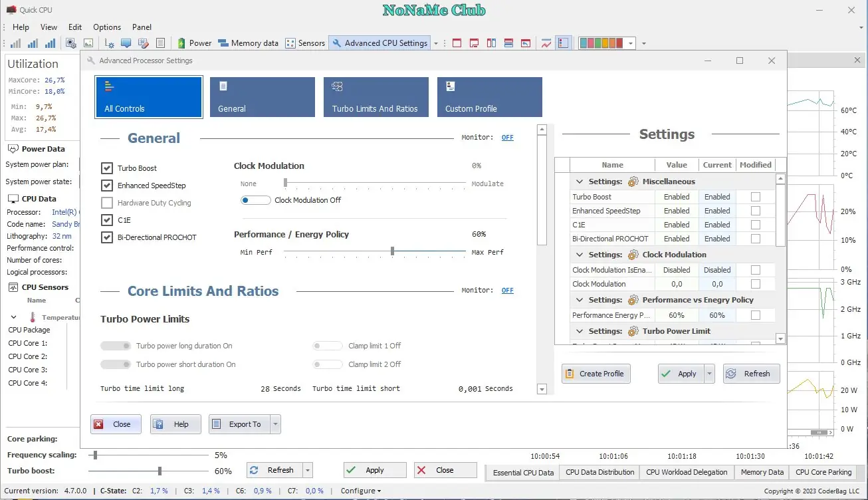Screen dimensions: 868x500
Task: Uncheck the Turbo Boost checkbox
Action: pyautogui.click(x=106, y=168)
